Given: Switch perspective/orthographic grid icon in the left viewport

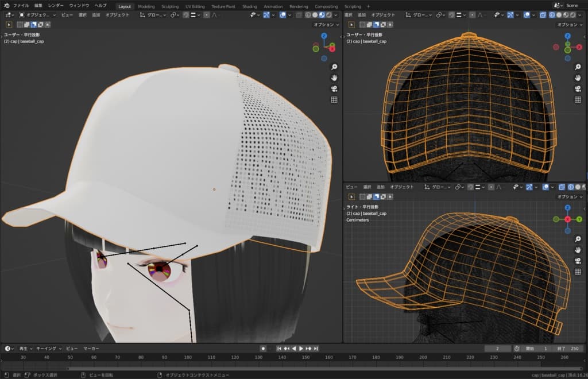Looking at the screenshot, I should [334, 99].
